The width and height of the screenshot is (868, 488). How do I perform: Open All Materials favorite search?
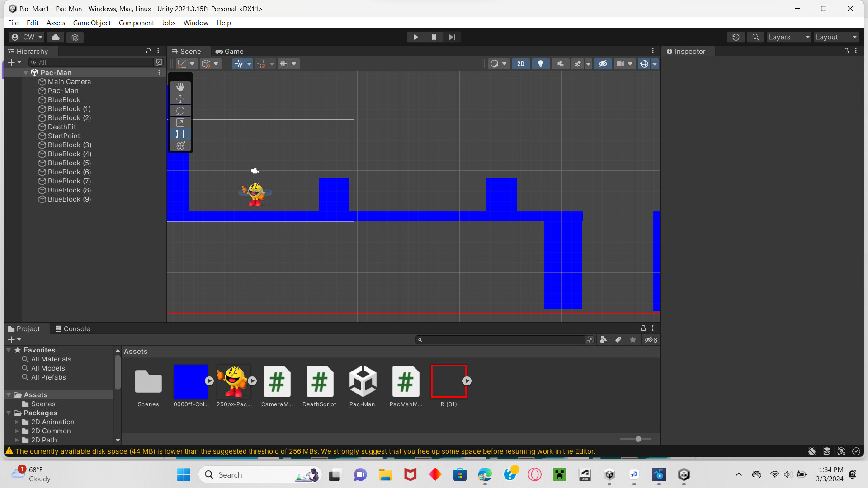(51, 359)
